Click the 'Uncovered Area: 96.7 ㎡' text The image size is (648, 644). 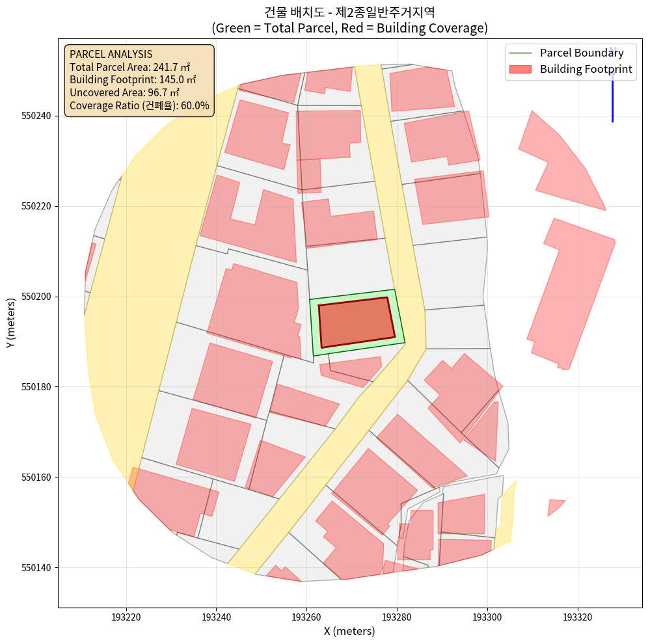(x=124, y=92)
